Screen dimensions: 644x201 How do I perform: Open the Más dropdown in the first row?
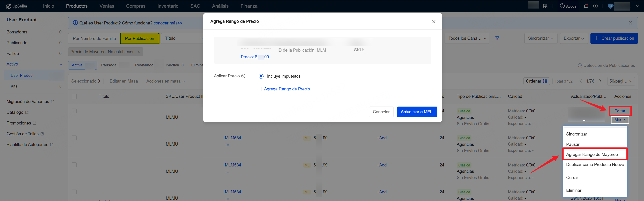click(620, 120)
